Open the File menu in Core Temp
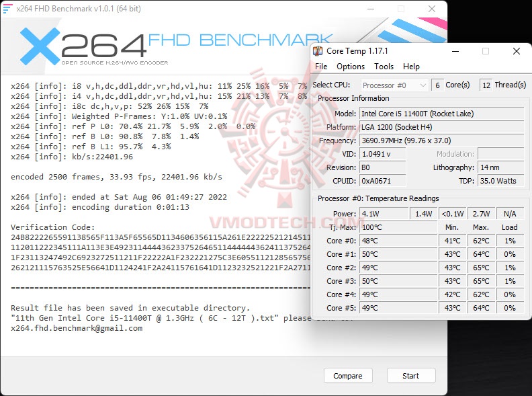 [x=321, y=67]
